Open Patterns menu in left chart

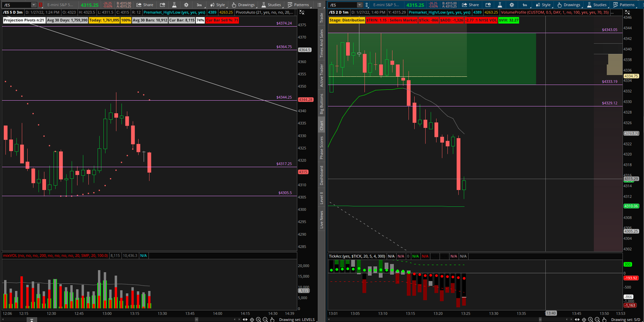point(299,5)
